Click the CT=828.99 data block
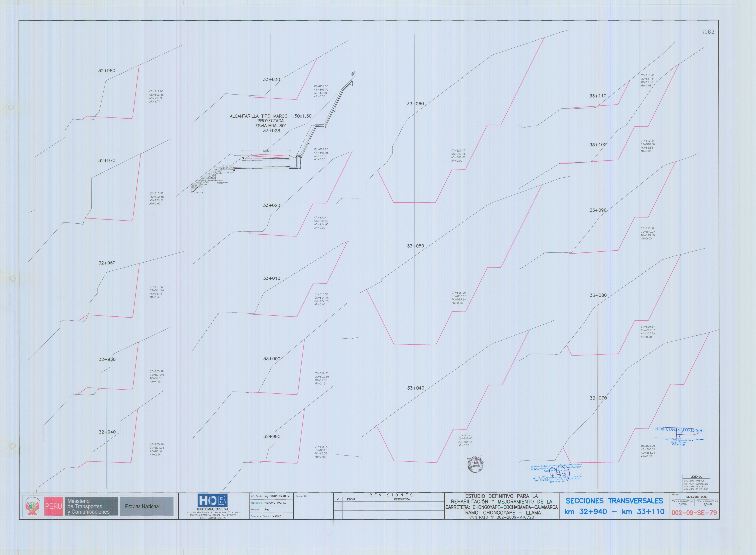Screen dimensions: 756x555 [459, 298]
